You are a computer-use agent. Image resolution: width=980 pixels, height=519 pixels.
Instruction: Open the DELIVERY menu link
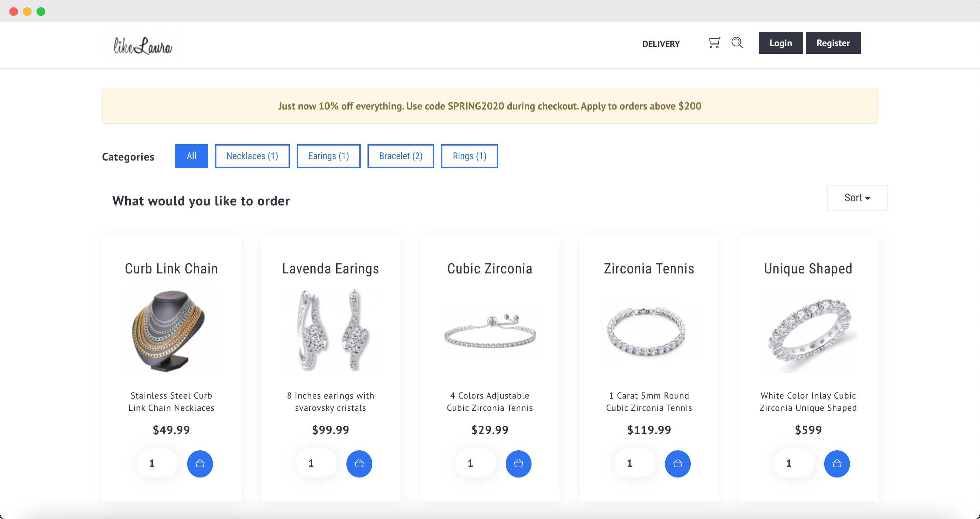pyautogui.click(x=661, y=44)
